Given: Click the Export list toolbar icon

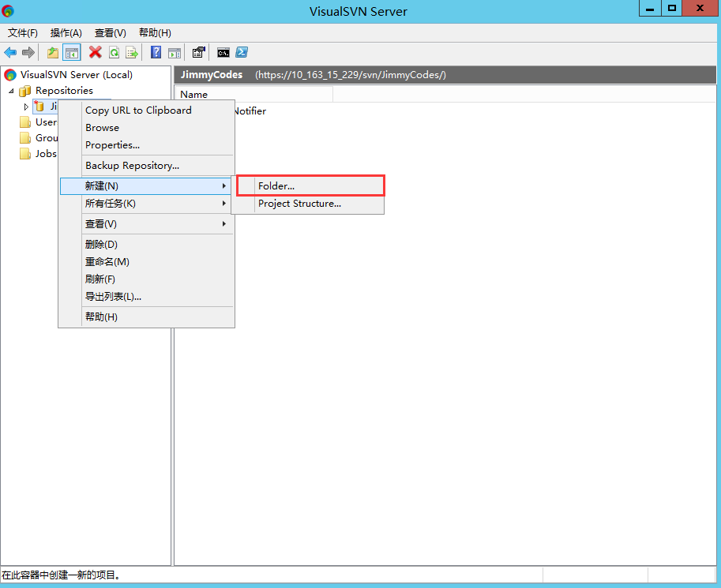Looking at the screenshot, I should [132, 52].
